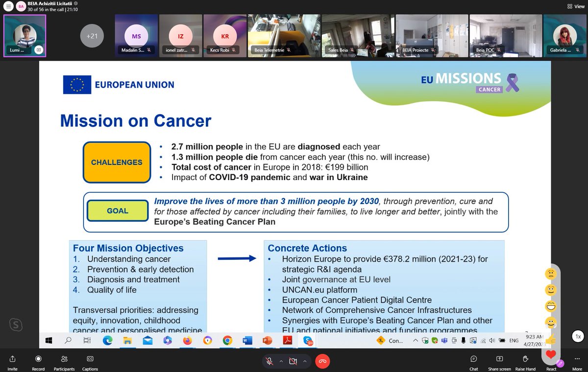
Task: Click Word icon in shared taskbar
Action: click(247, 340)
